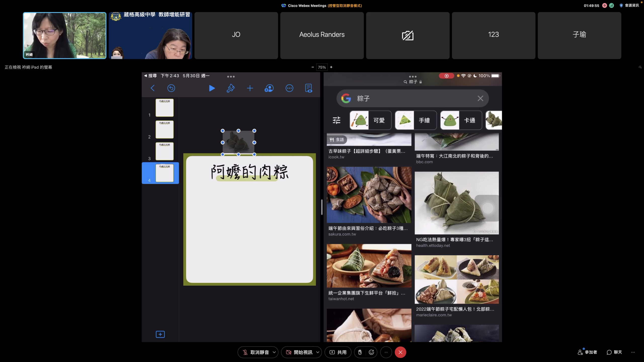Toggle 開始視訊 camera button

click(x=299, y=352)
